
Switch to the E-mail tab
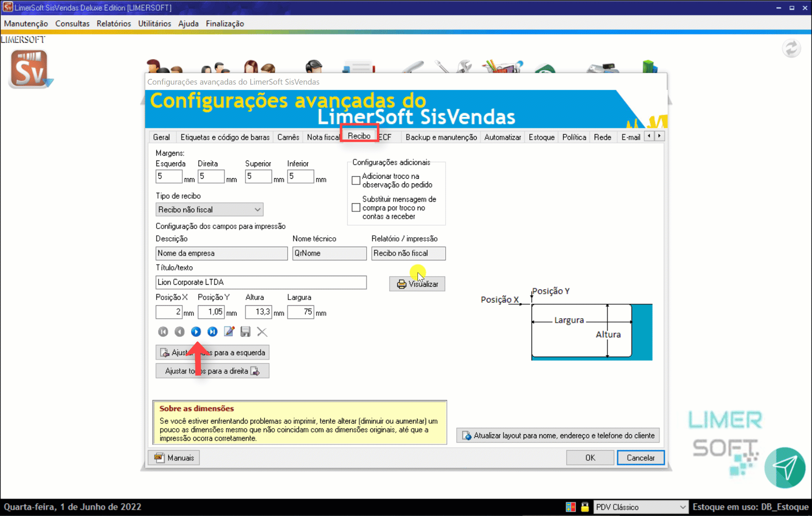pos(630,137)
